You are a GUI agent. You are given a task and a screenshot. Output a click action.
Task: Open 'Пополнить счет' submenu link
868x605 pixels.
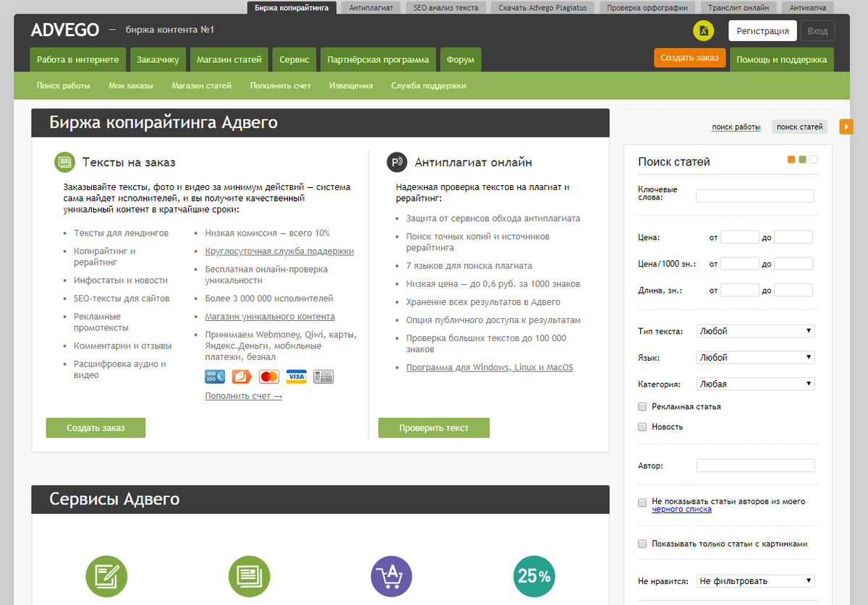[281, 85]
